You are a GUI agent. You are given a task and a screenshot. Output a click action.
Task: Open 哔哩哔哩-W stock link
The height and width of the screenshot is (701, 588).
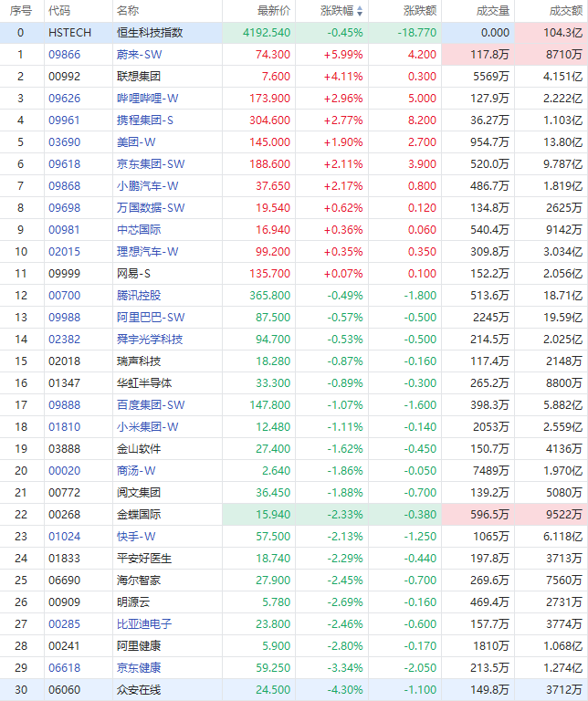coord(147,99)
